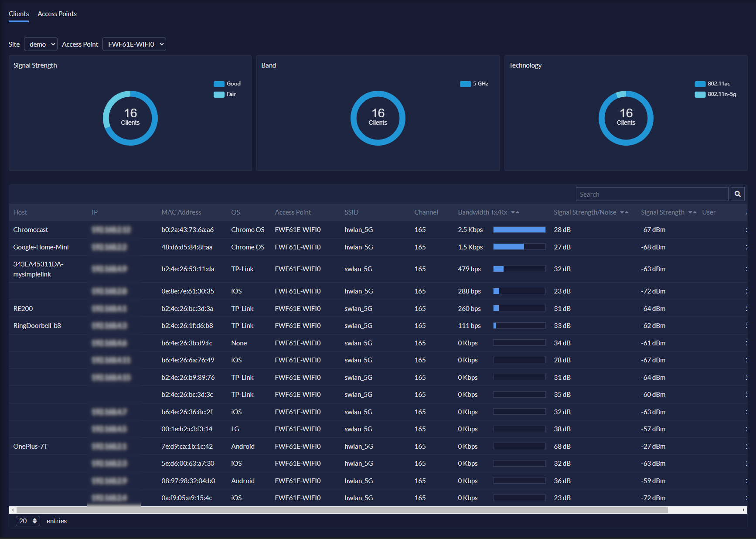Screen dimensions: 756x539
Task: Click the LG OS cell
Action: click(235, 429)
